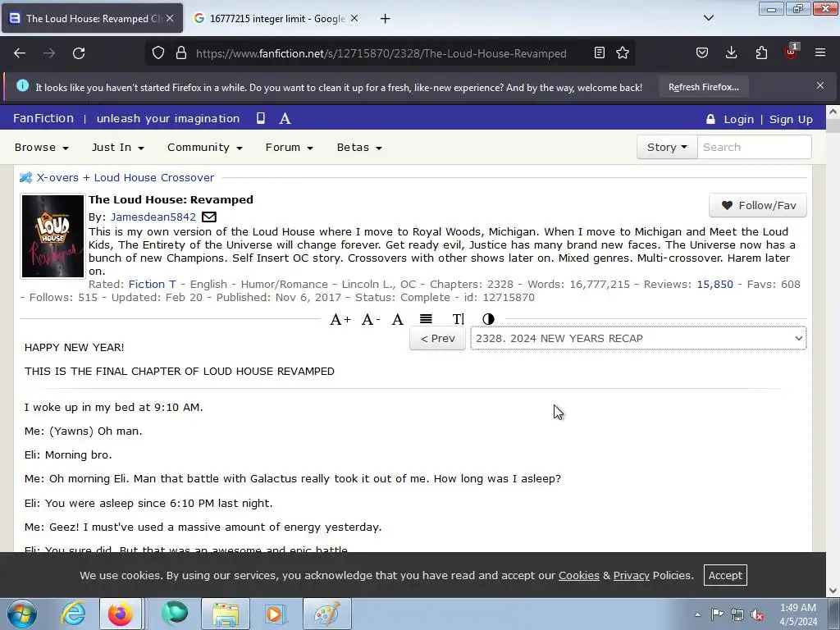Viewport: 840px width, 630px height.
Task: Open the Windows Start orb
Action: click(21, 614)
